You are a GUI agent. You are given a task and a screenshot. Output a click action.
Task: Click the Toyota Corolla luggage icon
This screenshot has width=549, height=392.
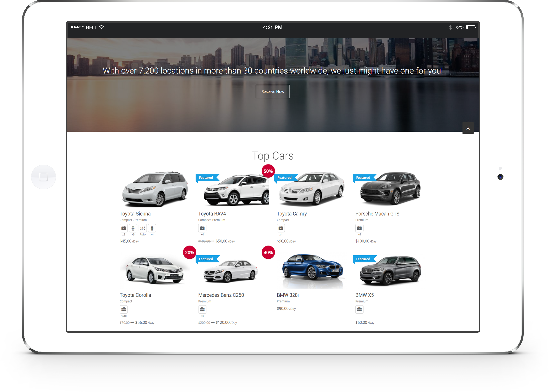(x=124, y=309)
